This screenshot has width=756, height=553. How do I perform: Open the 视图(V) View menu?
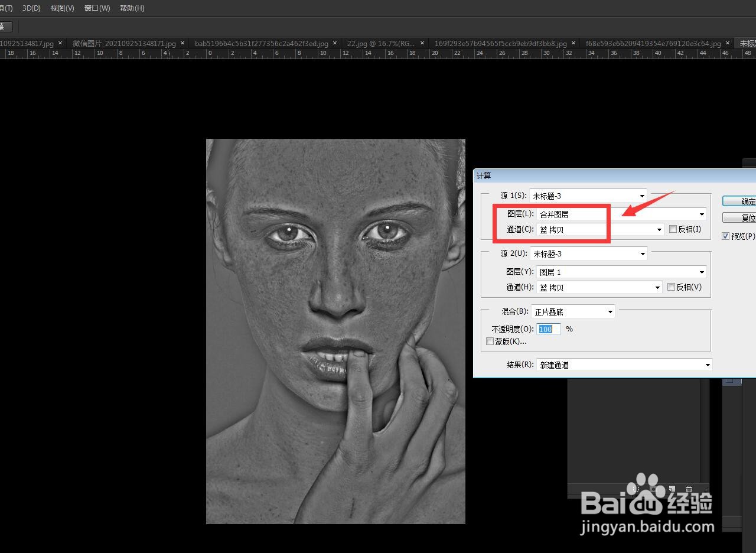(x=63, y=8)
